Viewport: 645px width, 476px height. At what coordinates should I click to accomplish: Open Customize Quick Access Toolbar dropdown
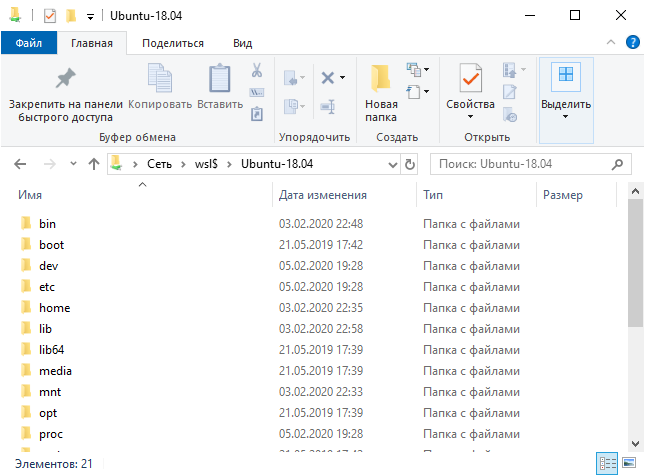[90, 17]
